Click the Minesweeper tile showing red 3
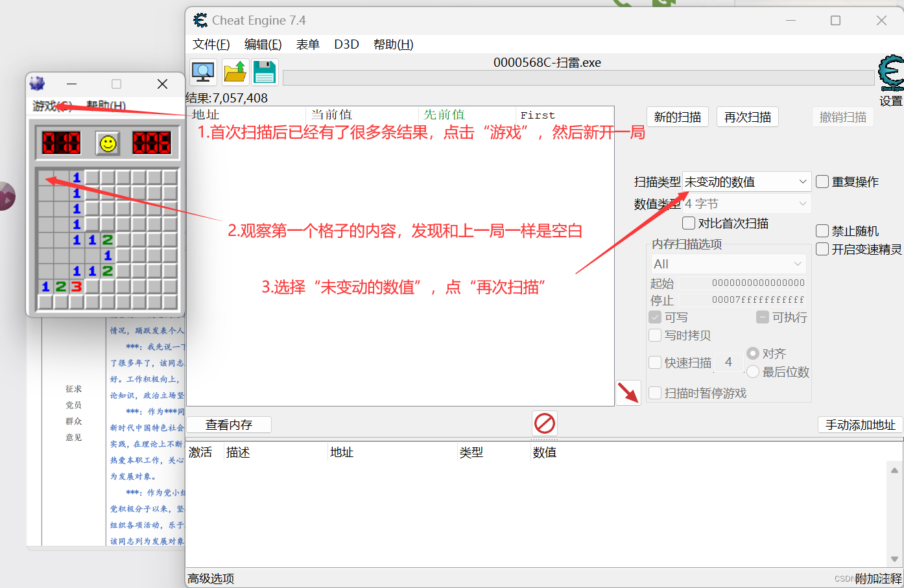Screen dimensions: 904x588 (x=77, y=286)
